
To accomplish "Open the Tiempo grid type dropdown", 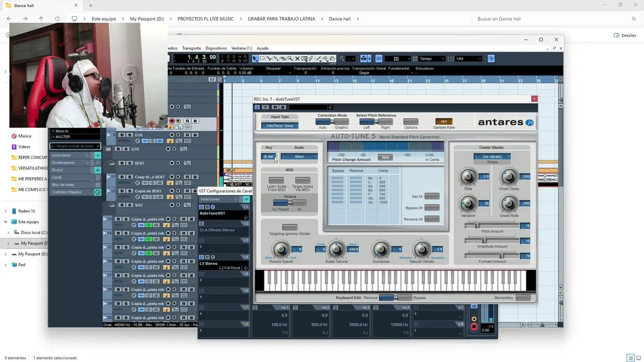I will [432, 59].
